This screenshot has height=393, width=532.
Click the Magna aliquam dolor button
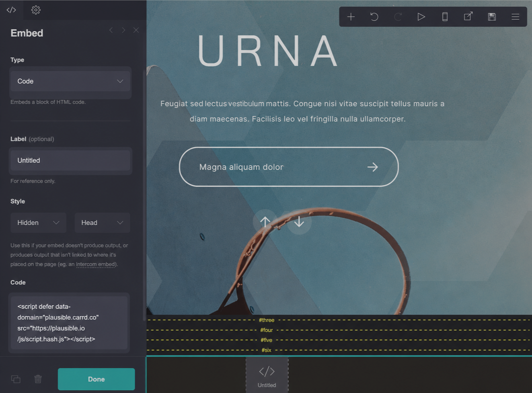point(289,167)
